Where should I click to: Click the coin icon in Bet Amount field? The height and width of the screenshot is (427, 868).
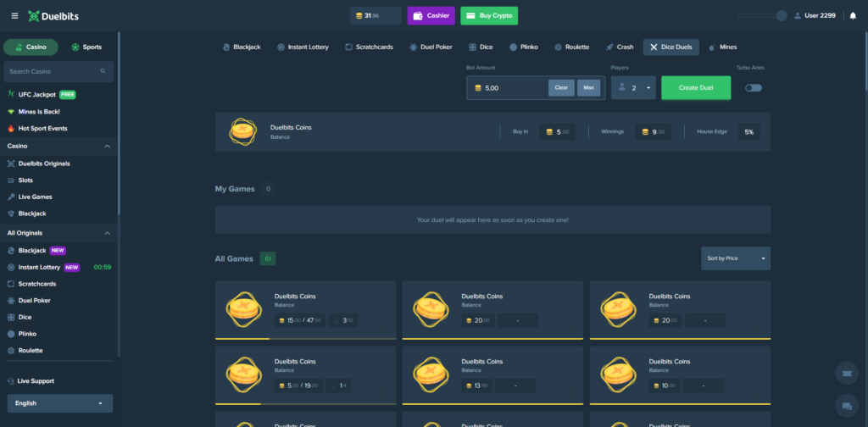tap(478, 88)
